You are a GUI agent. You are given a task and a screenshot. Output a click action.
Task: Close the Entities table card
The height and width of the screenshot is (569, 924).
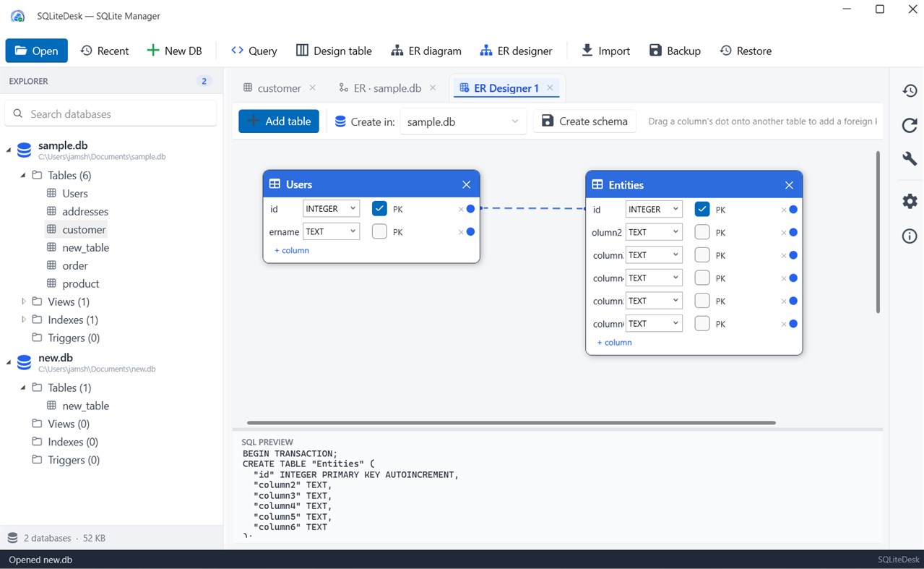[x=789, y=186]
